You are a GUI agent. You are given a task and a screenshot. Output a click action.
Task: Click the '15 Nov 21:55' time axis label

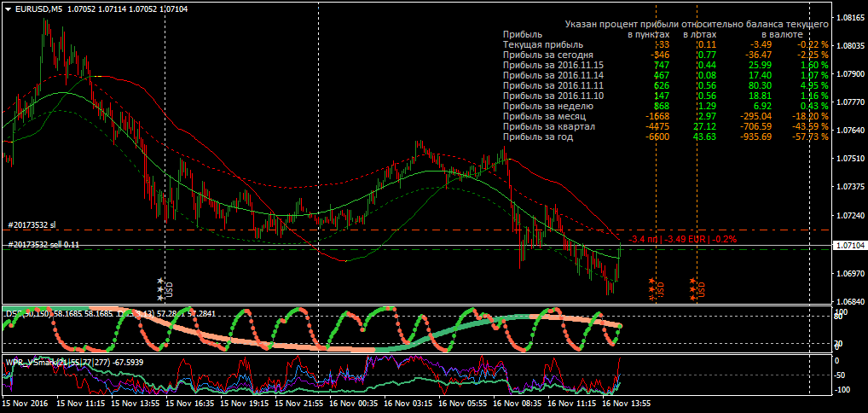[299, 403]
